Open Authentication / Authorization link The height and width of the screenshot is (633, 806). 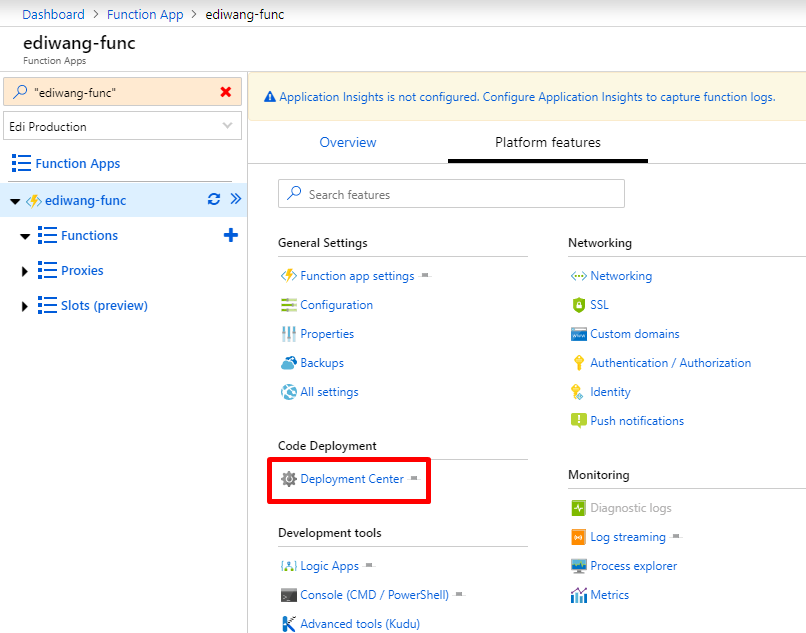tap(671, 363)
